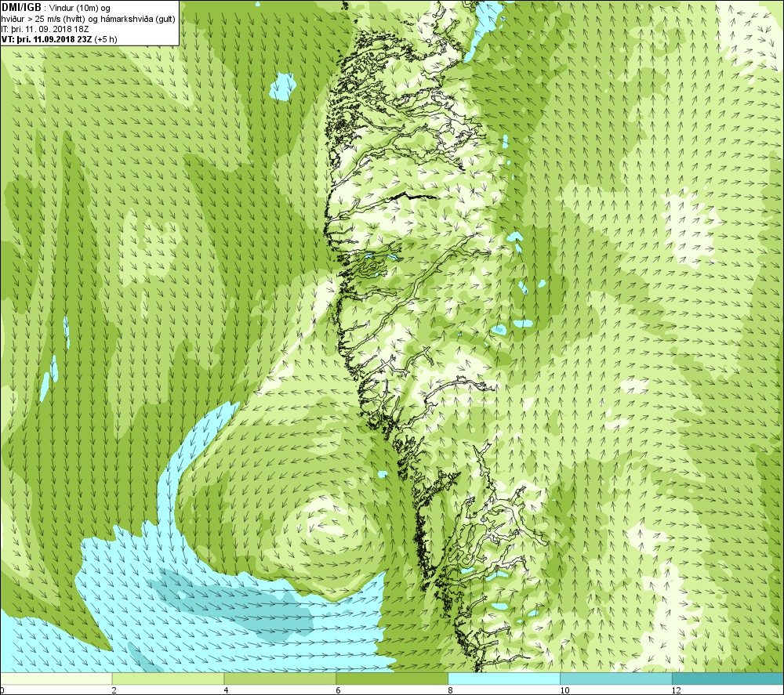
Task: Click the 'IT: þri. 11. 09. 2018 18Z' line
Action: click(x=45, y=29)
